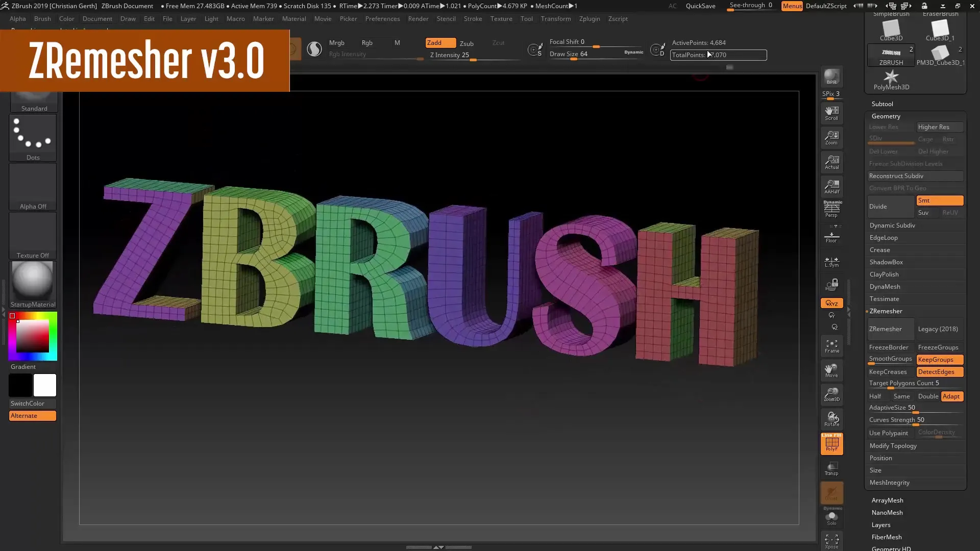Viewport: 980px width, 551px height.
Task: Pick a color in gradient square
Action: (x=33, y=336)
